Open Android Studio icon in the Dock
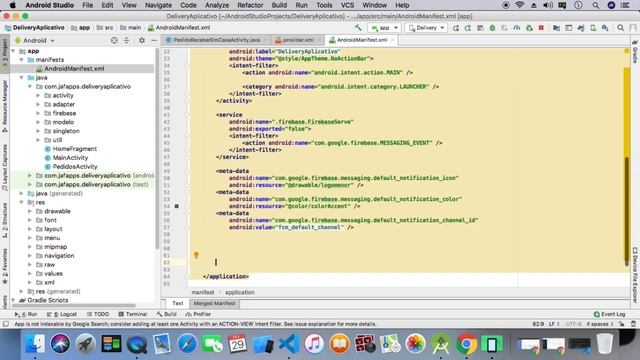 click(x=441, y=344)
